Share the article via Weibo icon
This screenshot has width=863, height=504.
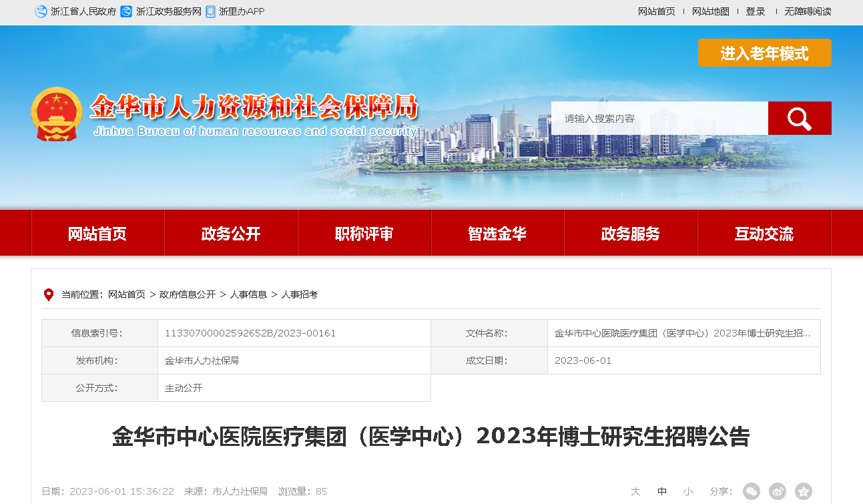pyautogui.click(x=778, y=491)
